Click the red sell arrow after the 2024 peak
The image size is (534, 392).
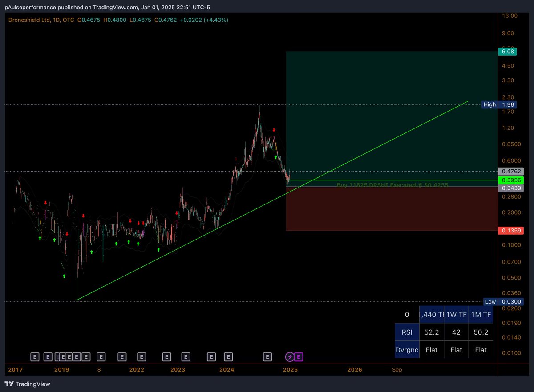pyautogui.click(x=274, y=130)
